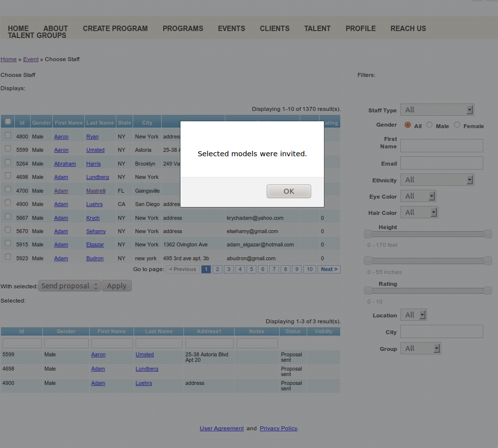Click the Id filter box in Selected table
This screenshot has height=448, width=498.
pos(22,343)
